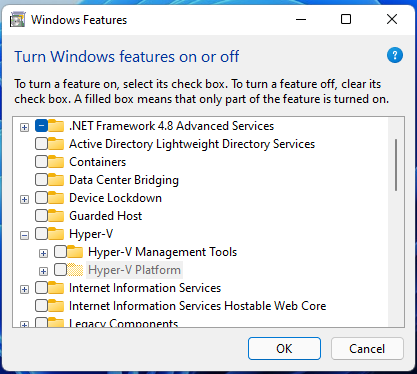This screenshot has height=374, width=417.
Task: Click the Device Lockdown folder icon
Action: (x=56, y=198)
